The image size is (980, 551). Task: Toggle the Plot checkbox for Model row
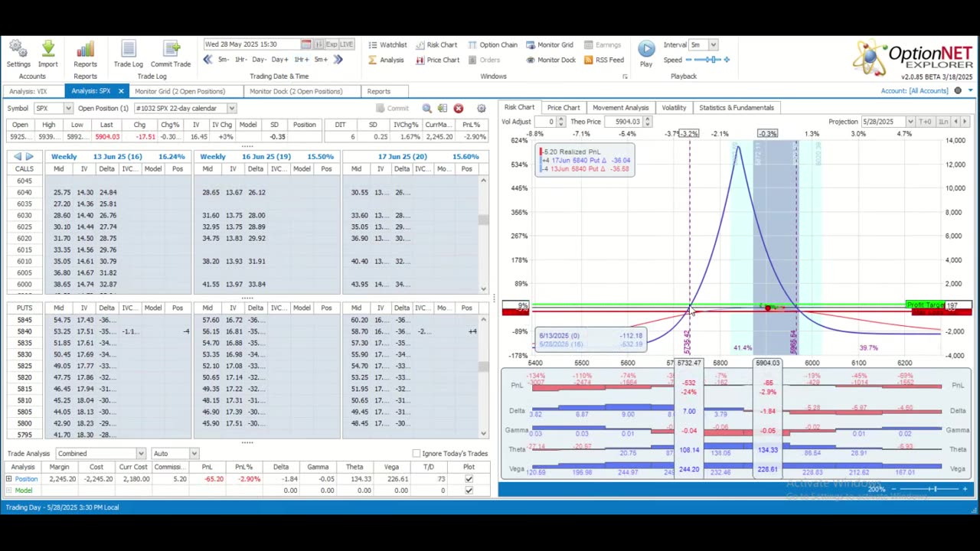(469, 491)
